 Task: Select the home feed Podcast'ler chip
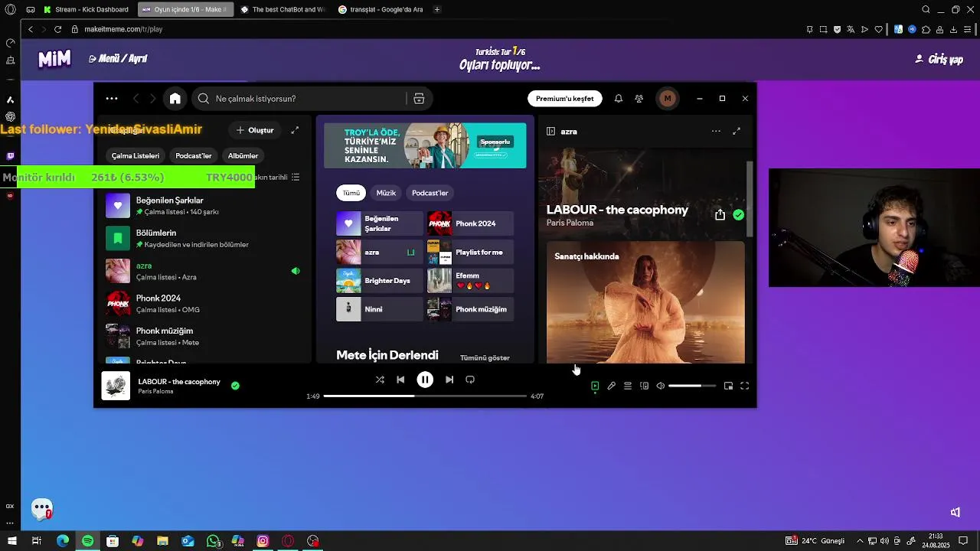430,193
